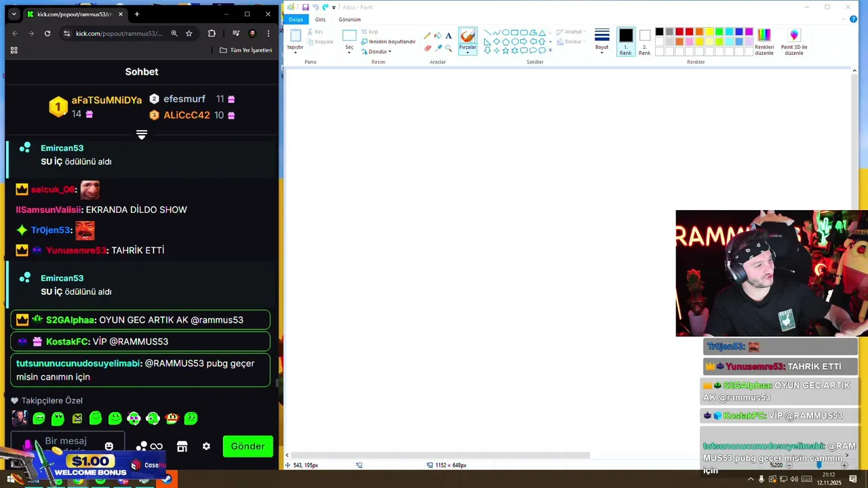
Task: Click the Gönder send button
Action: coord(248,446)
